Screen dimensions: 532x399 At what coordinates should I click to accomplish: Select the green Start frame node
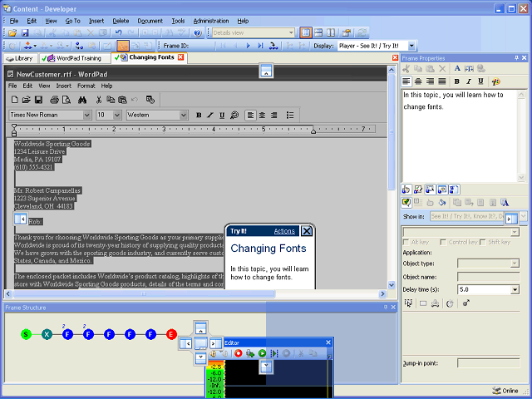tap(26, 334)
